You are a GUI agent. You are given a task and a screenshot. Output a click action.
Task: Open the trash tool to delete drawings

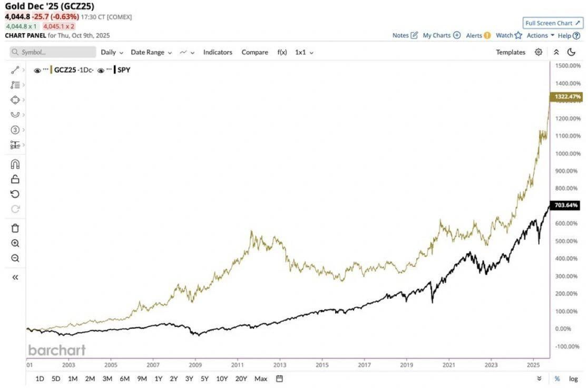coord(15,228)
